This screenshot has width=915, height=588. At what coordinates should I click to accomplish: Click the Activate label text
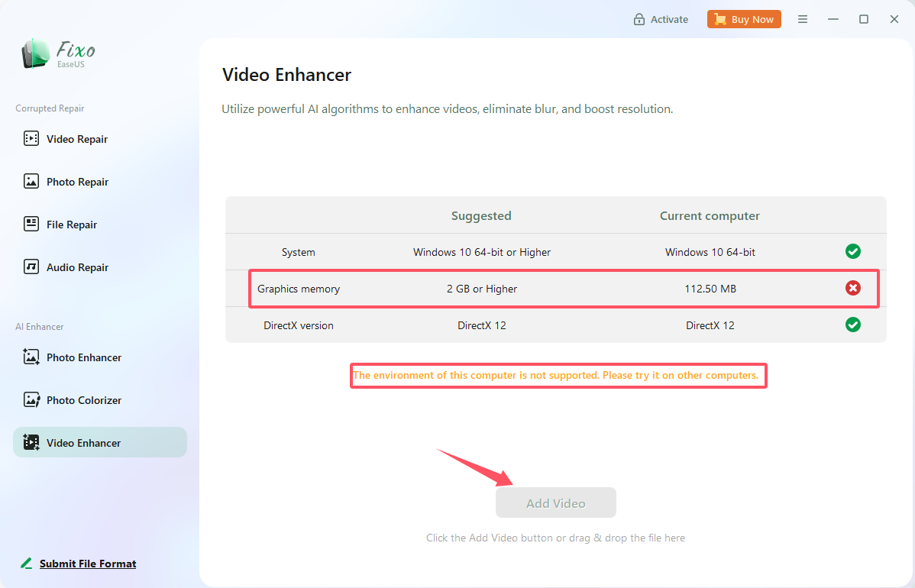click(x=669, y=19)
